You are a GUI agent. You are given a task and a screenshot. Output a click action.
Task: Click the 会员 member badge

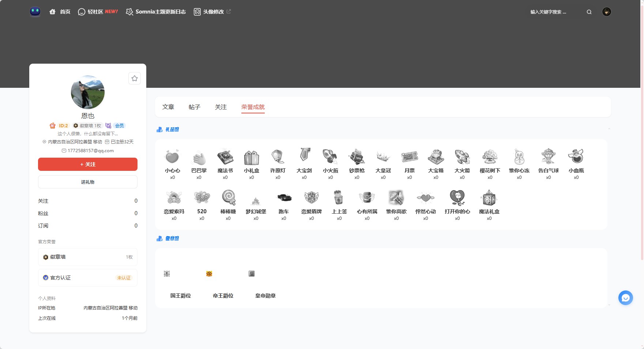tap(119, 125)
